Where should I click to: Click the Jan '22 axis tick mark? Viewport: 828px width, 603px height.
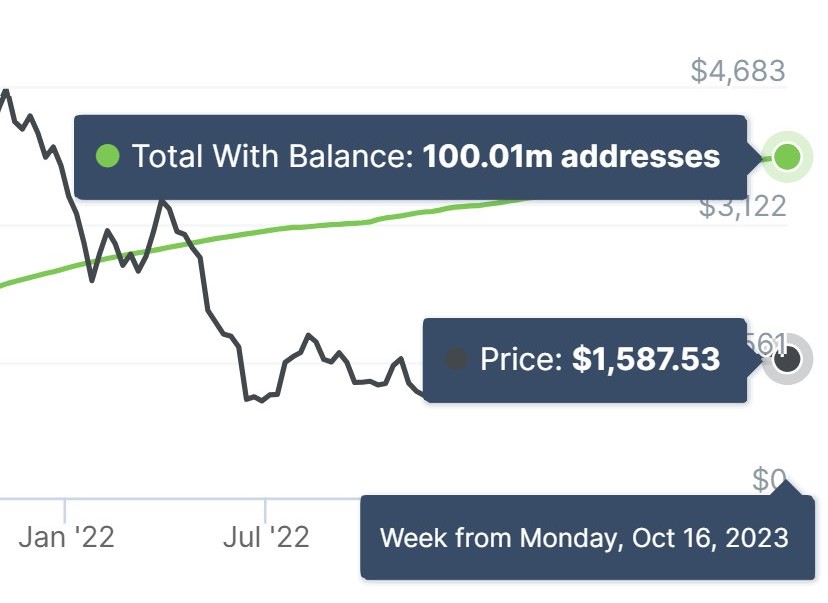65,508
